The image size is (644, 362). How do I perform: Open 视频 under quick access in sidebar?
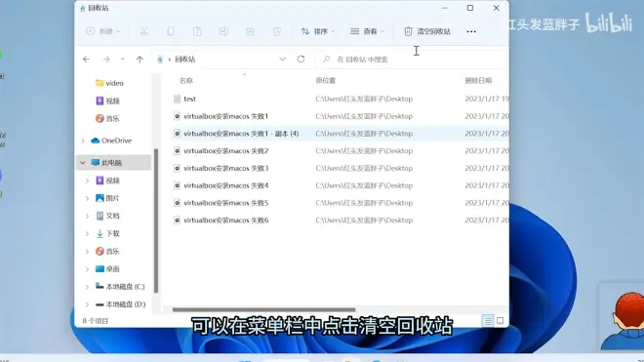[x=107, y=101]
